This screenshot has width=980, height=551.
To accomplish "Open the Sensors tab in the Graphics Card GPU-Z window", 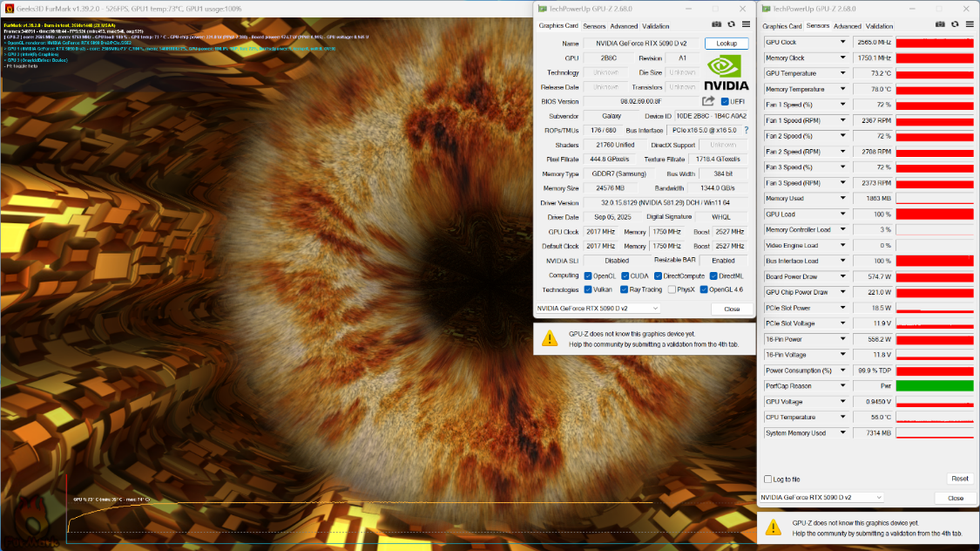I will 594,26.
